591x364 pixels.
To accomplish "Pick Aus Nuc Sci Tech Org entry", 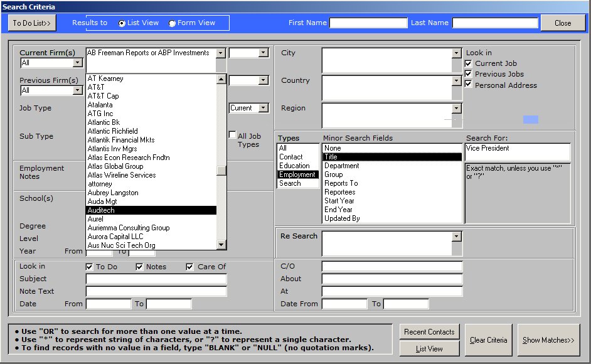I will tap(152, 245).
